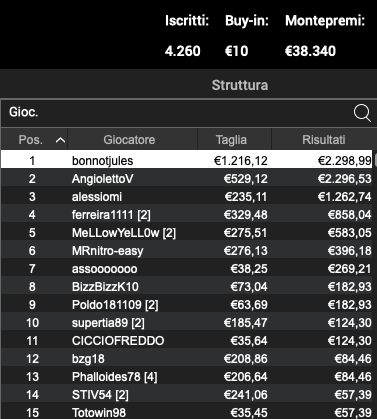Select CICCIOFREDDO row
The image size is (377, 419).
[x=186, y=341]
